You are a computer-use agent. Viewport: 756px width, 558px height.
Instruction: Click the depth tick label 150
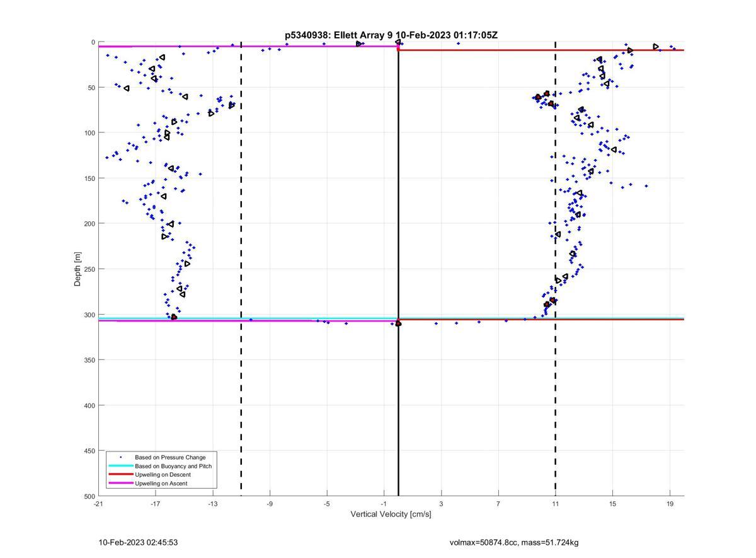pyautogui.click(x=89, y=178)
